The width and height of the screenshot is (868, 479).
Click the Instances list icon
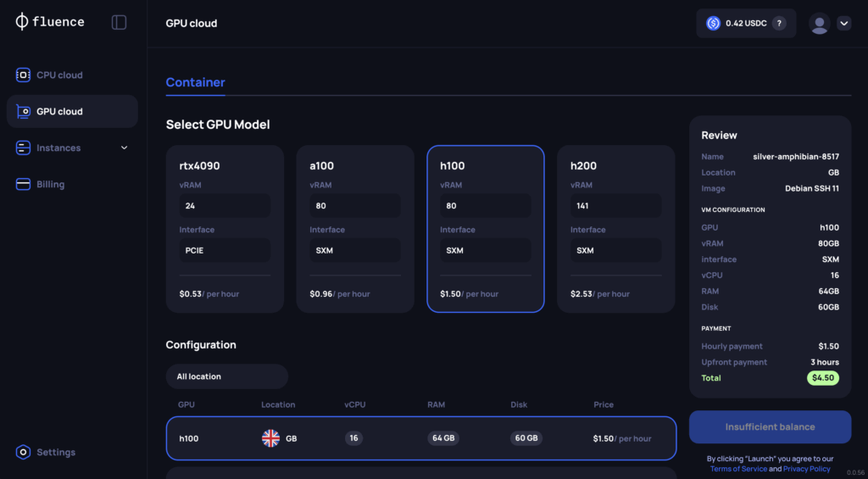pos(23,148)
